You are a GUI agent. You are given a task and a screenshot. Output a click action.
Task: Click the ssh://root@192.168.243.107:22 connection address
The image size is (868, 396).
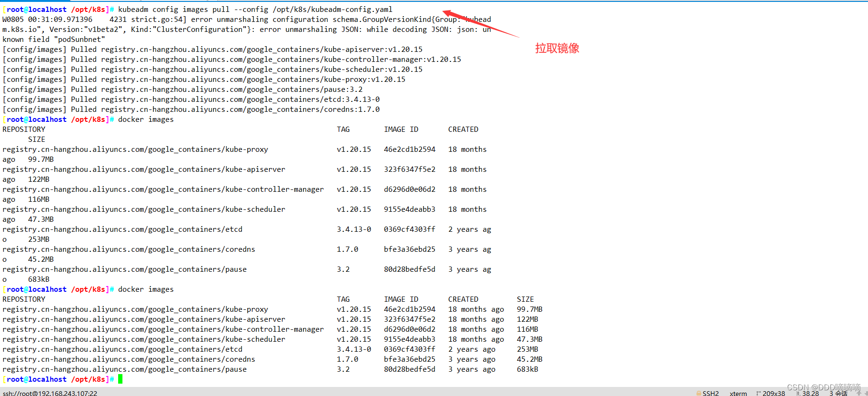point(50,393)
